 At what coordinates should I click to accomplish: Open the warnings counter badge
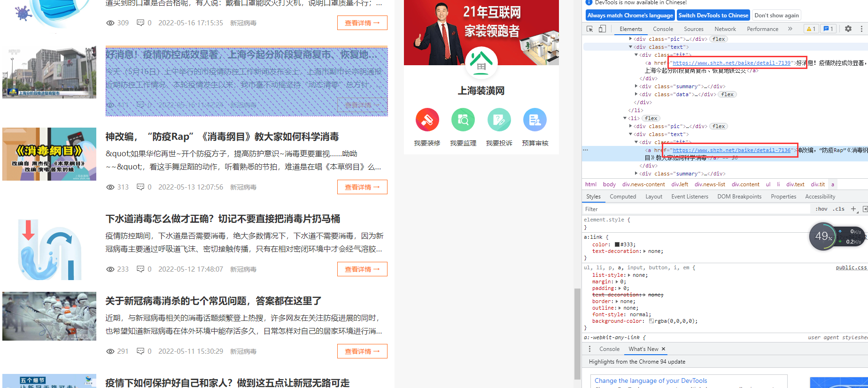point(811,29)
